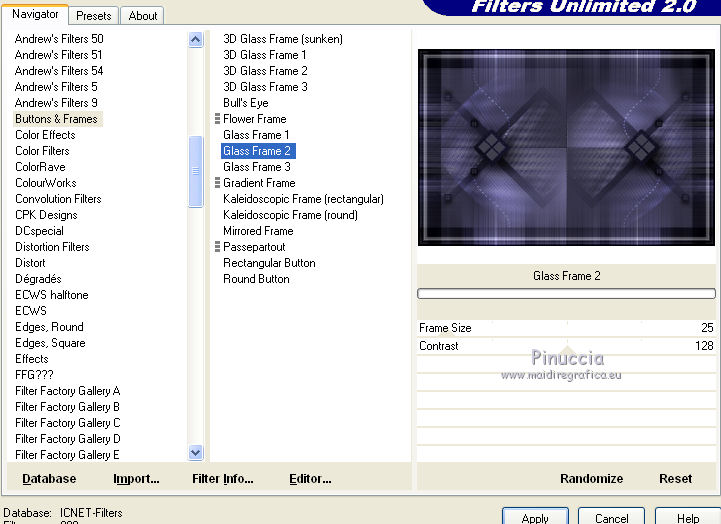Screen dimensions: 721x524
Task: Click the filter preview image
Action: tap(566, 148)
